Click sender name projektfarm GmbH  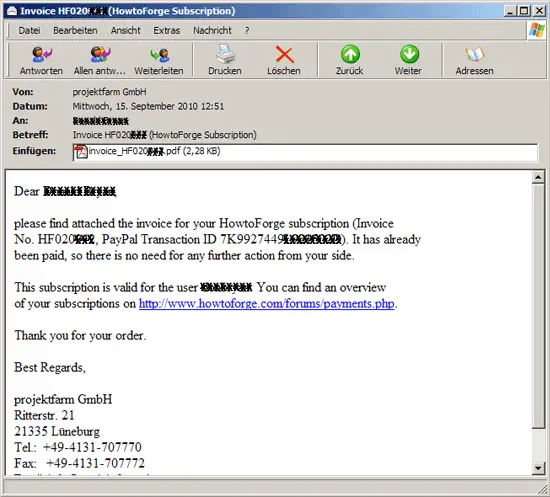coord(109,92)
